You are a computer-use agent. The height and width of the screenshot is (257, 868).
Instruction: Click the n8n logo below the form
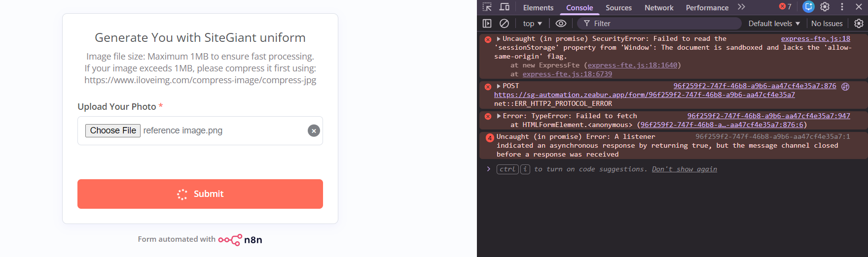[x=240, y=240]
